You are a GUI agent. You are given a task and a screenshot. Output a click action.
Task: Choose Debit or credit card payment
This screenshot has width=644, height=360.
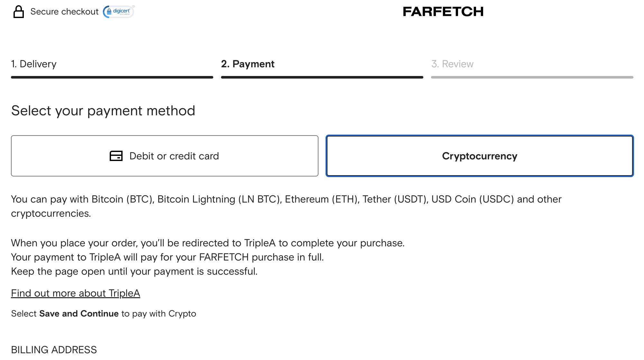[165, 156]
